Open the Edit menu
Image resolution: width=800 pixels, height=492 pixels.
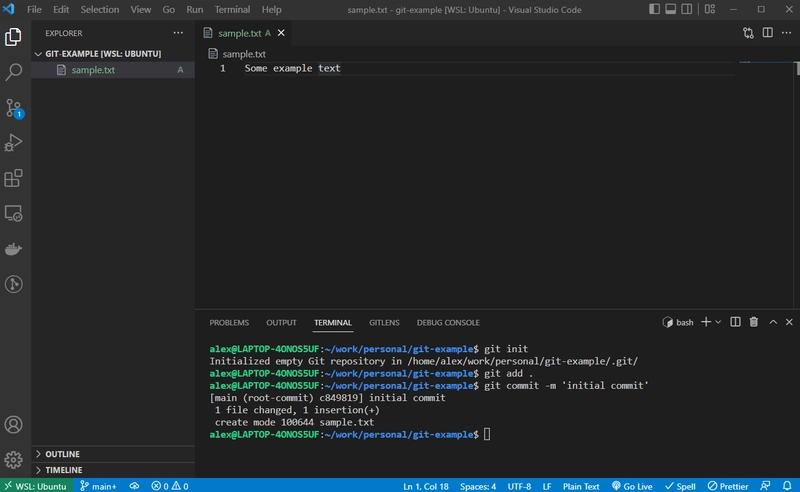61,9
